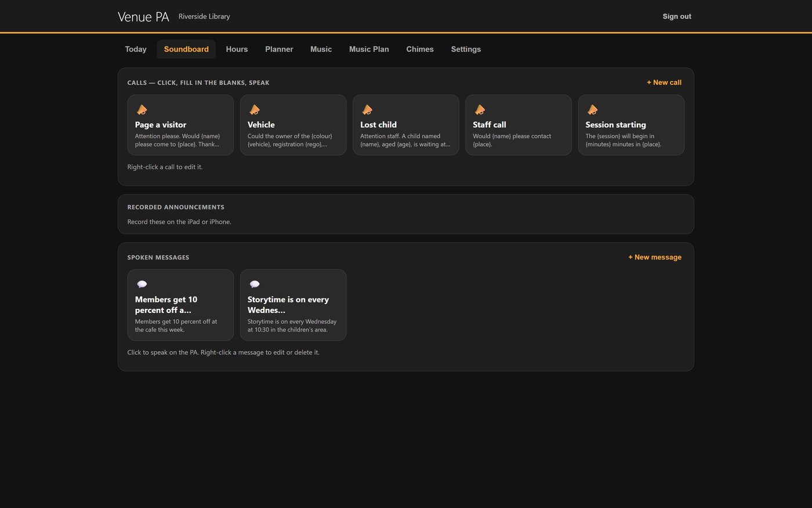Click the 'Spoken Messages' section heading
The image size is (812, 508).
click(158, 257)
